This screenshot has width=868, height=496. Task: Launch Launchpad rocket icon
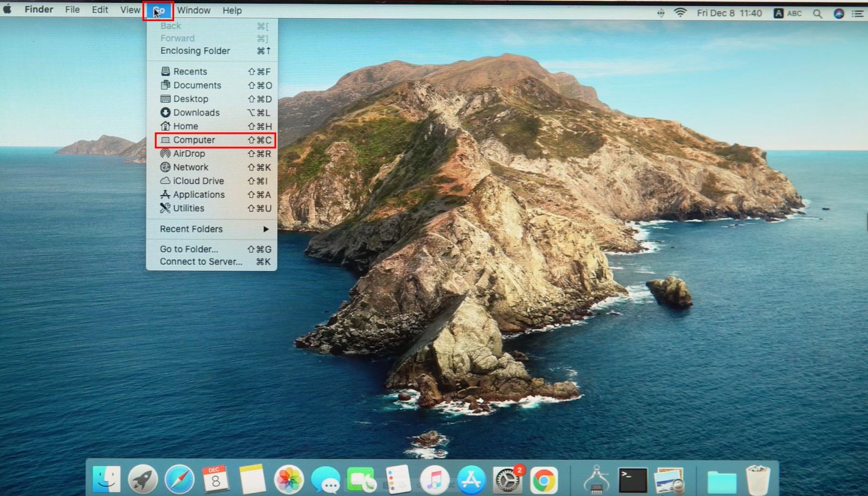coord(143,480)
